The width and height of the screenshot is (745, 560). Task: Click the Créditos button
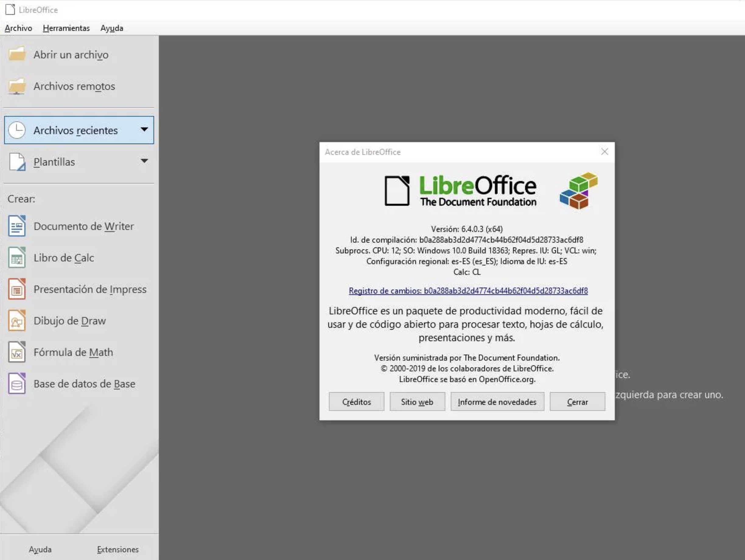pos(356,401)
